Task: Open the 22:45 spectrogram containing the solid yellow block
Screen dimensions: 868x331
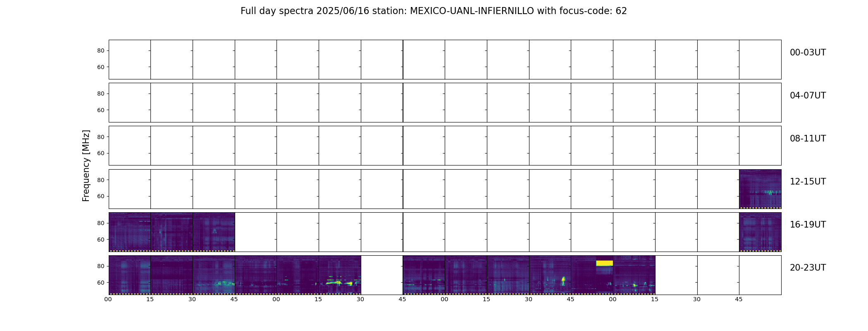Action: click(x=592, y=275)
